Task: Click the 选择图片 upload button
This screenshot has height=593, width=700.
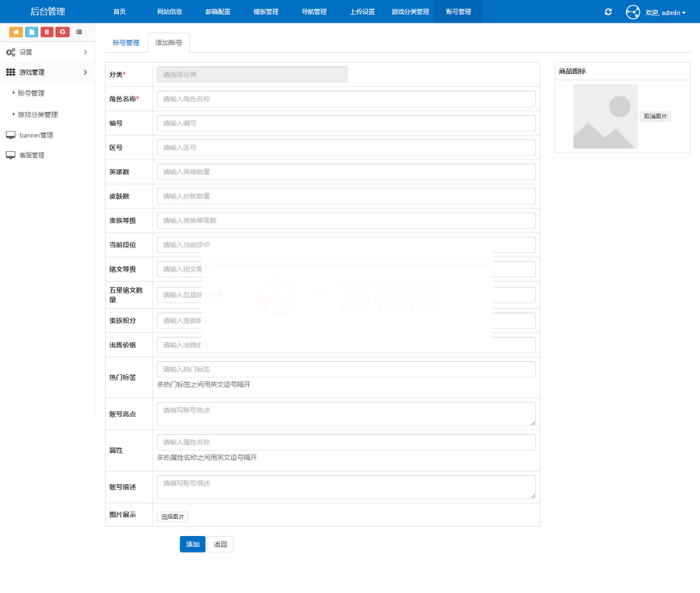Action: point(173,517)
